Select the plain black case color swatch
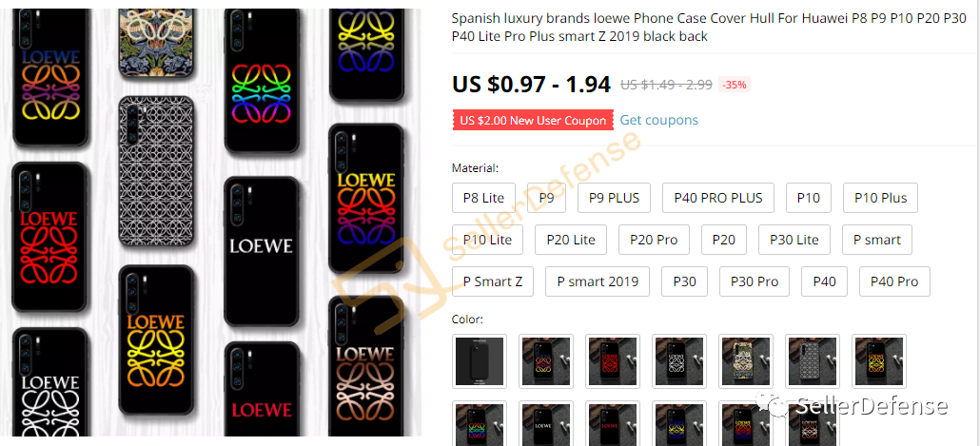Viewport: 980px width, 446px height. pyautogui.click(x=480, y=361)
